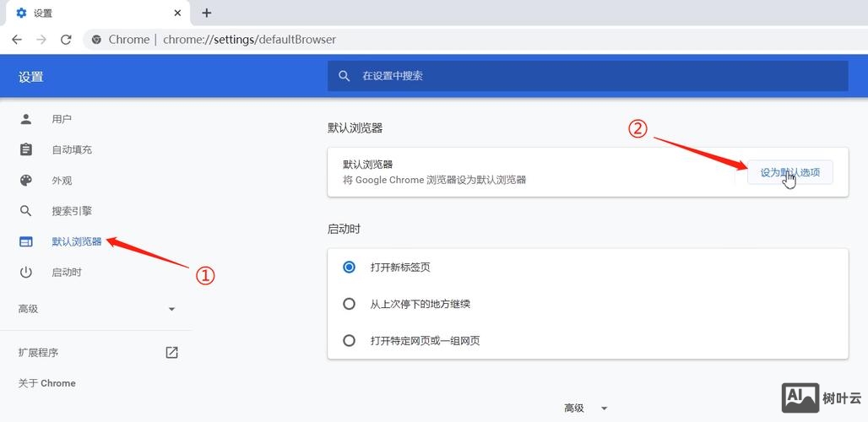This screenshot has height=422, width=868.
Task: Click the external link icon beside 扩展程序
Action: pyautogui.click(x=171, y=352)
